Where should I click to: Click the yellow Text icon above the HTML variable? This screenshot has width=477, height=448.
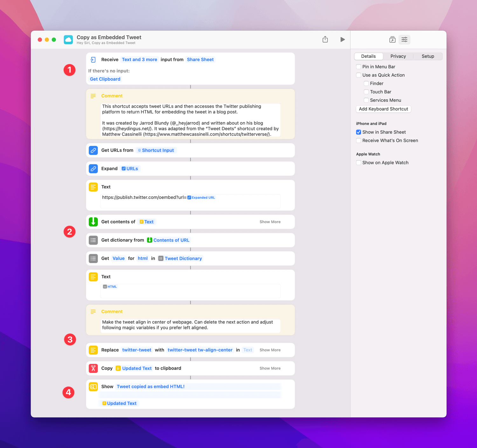coord(93,277)
